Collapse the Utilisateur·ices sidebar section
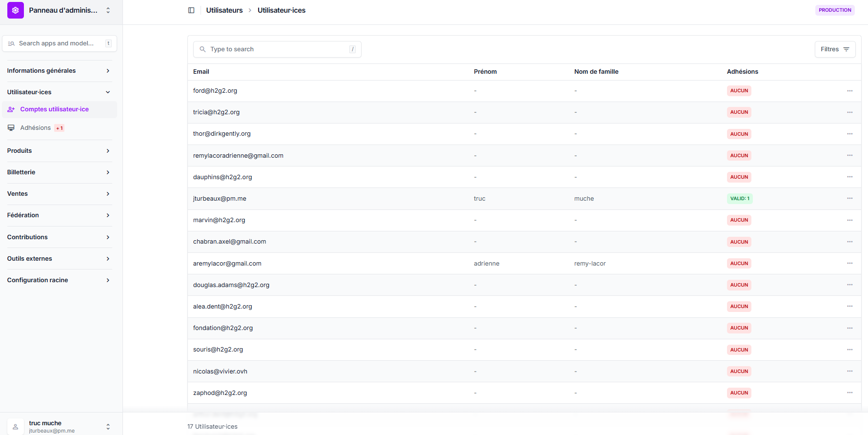This screenshot has height=435, width=868. point(108,92)
